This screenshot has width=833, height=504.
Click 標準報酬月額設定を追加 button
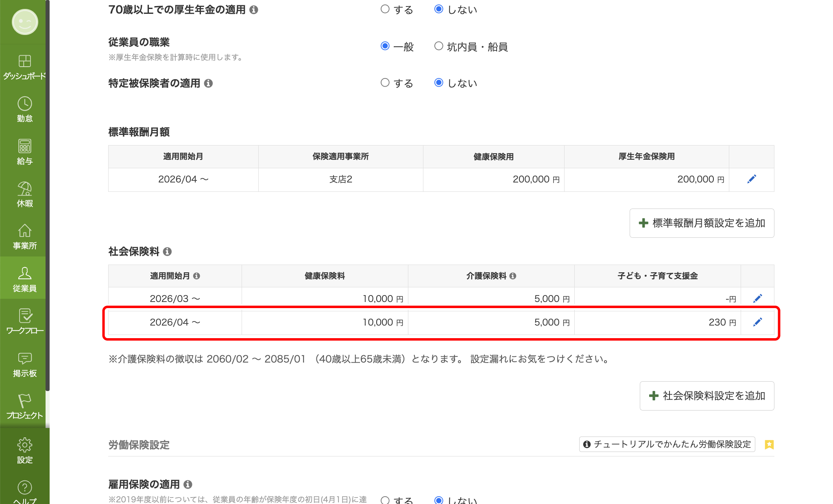(x=702, y=223)
